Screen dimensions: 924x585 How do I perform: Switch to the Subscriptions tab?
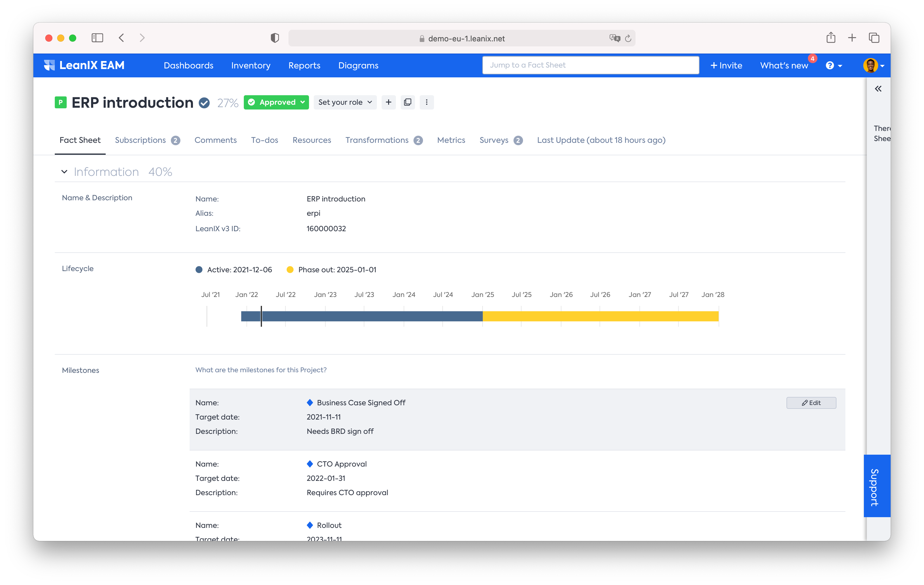point(147,140)
